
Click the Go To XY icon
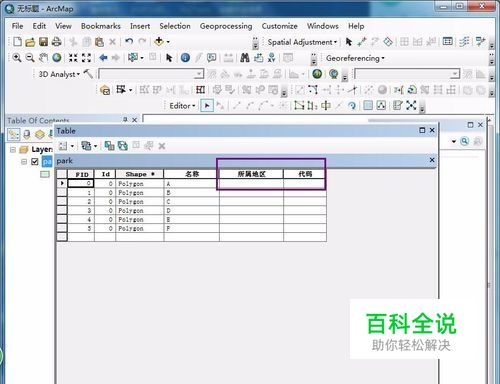click(x=272, y=58)
